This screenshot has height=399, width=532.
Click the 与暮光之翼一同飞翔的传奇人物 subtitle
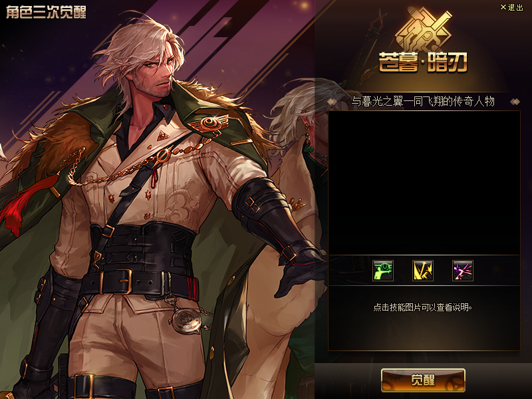(423, 102)
